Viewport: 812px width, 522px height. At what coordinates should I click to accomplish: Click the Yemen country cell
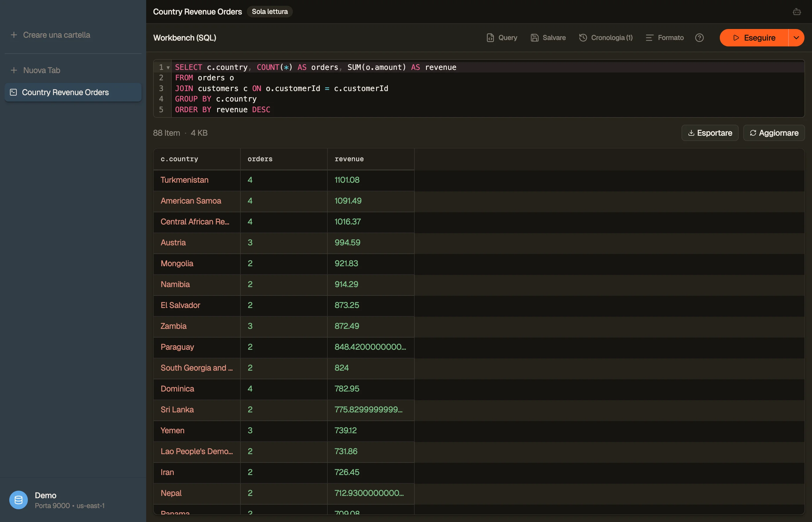pyautogui.click(x=197, y=430)
